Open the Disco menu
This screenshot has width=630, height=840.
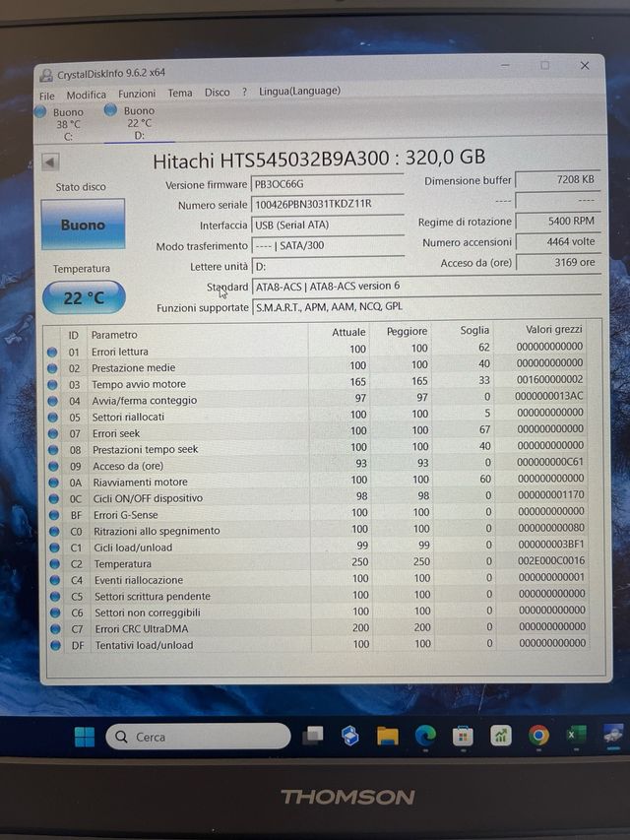click(x=217, y=93)
